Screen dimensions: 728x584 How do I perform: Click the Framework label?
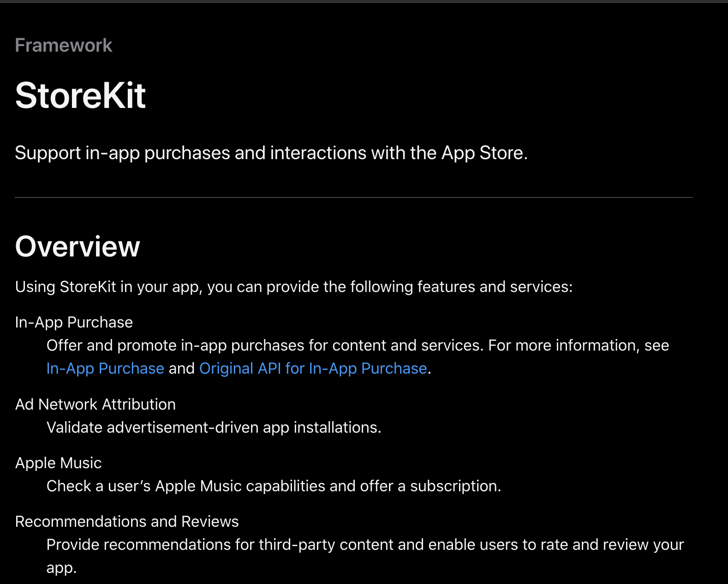tap(64, 45)
